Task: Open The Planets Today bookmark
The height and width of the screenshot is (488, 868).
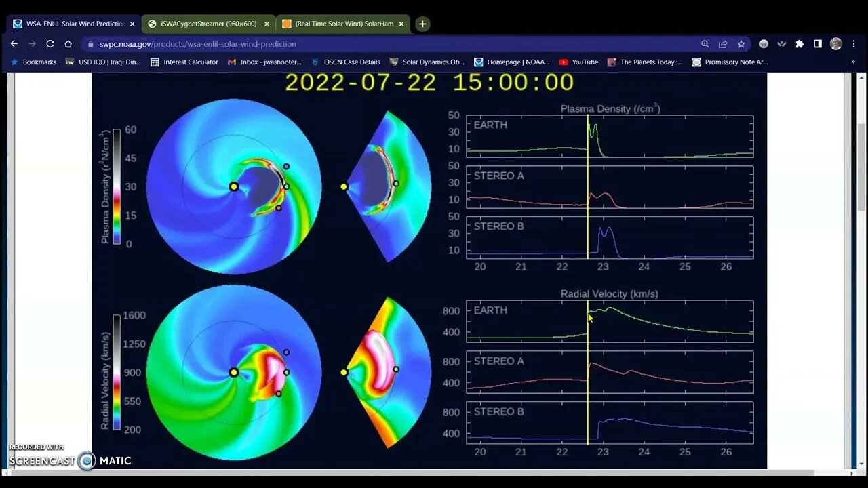Action: [x=645, y=62]
